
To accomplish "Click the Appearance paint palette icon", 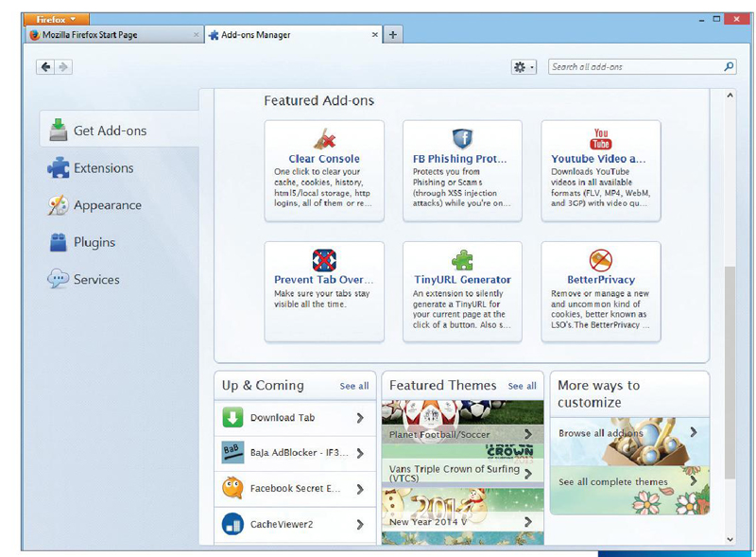I will click(59, 205).
